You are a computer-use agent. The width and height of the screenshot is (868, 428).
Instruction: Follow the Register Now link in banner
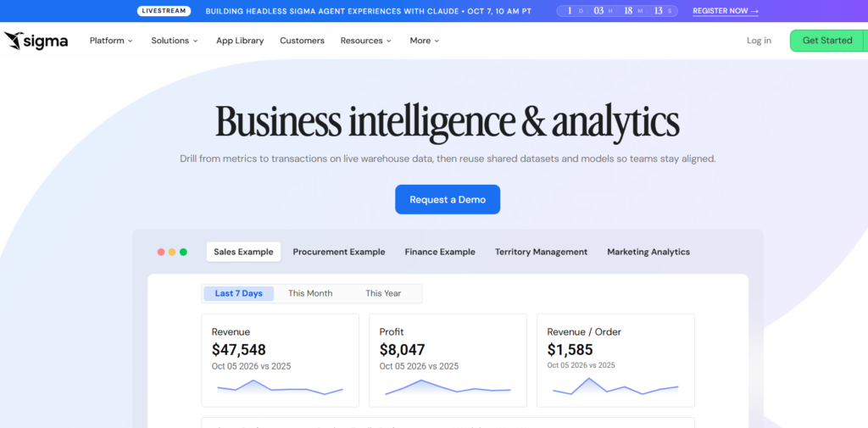click(726, 10)
